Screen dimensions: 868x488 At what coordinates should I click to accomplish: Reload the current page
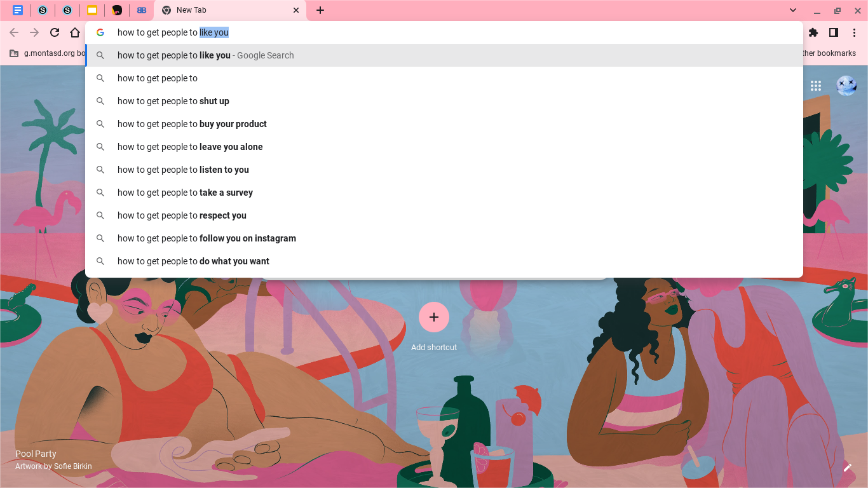click(x=55, y=32)
